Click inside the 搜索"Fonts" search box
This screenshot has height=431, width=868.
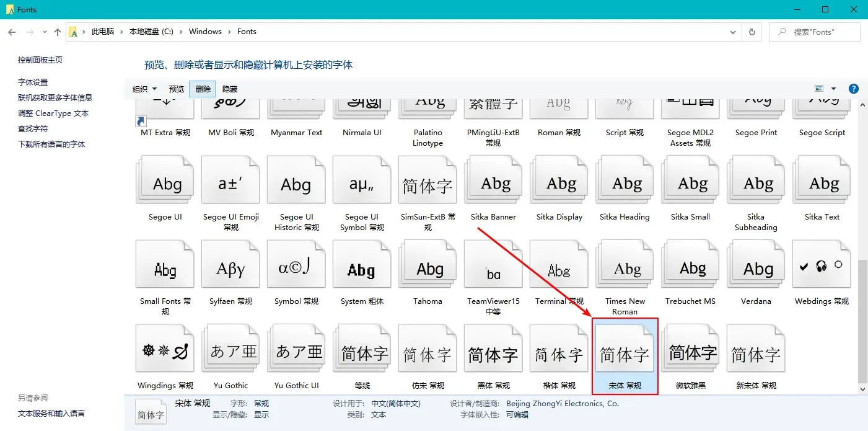click(x=815, y=31)
